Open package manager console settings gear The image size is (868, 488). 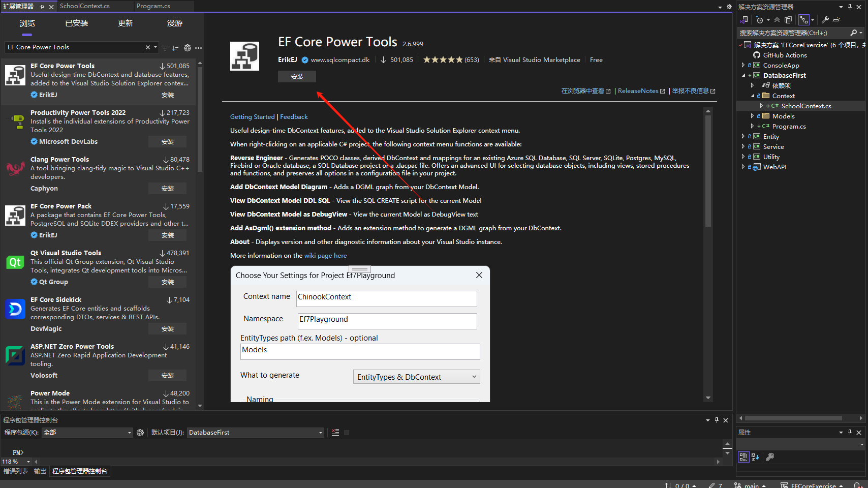140,433
